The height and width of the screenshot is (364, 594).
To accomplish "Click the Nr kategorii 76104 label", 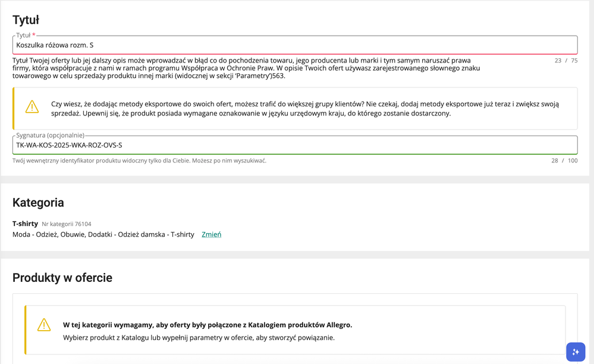I will (66, 224).
